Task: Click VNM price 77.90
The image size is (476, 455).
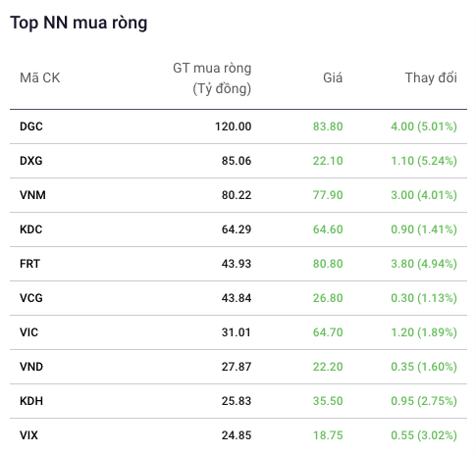Action: coord(328,195)
